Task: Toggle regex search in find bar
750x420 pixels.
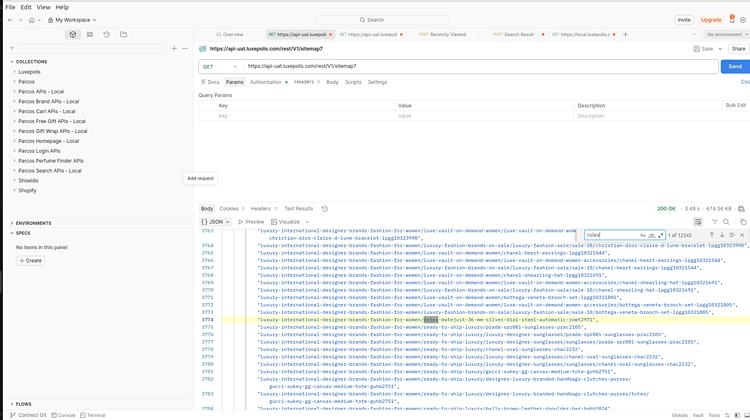Action: 661,235
